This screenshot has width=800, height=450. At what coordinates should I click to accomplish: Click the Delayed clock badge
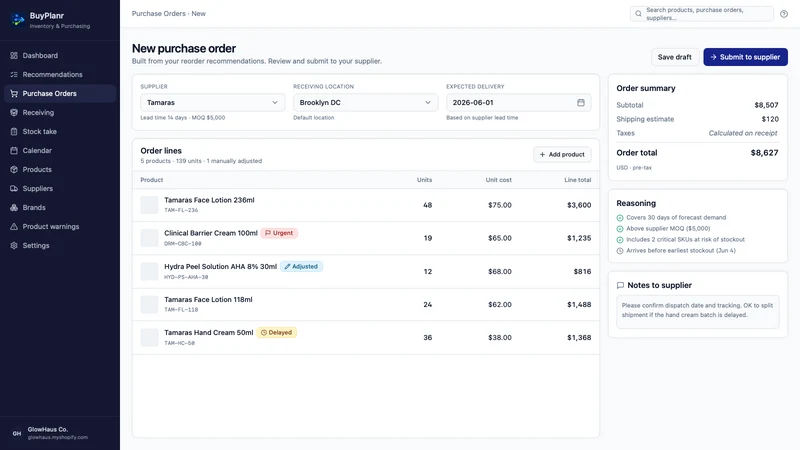(277, 333)
